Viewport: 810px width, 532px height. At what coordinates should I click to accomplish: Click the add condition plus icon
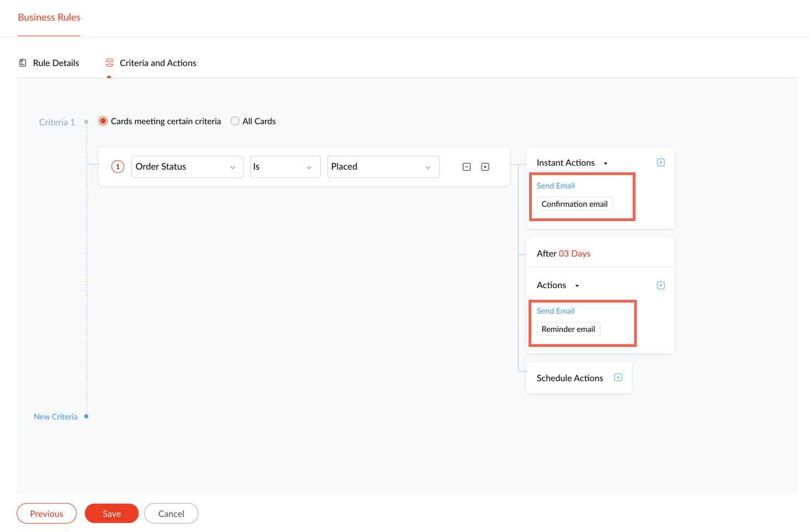point(485,167)
